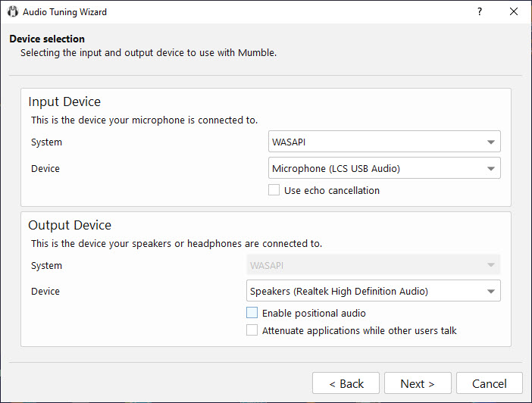
Task: Click the Output Device label named Device
Action: point(45,292)
